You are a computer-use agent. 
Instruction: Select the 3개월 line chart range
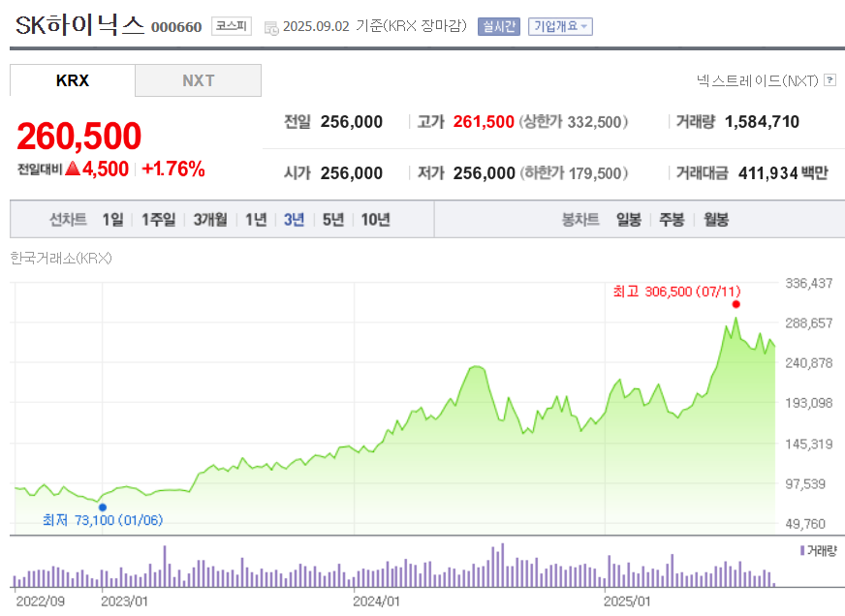click(x=210, y=219)
